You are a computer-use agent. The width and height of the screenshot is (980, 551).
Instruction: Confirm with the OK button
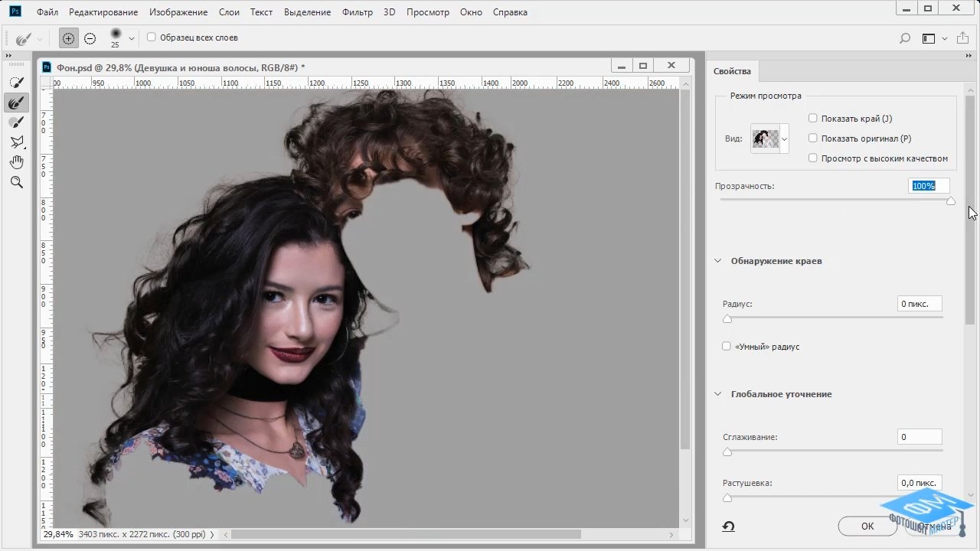click(x=867, y=527)
